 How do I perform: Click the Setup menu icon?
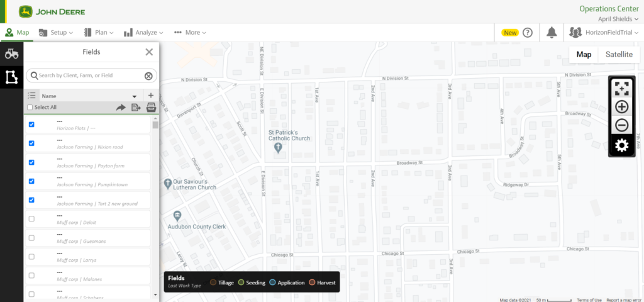pyautogui.click(x=43, y=33)
